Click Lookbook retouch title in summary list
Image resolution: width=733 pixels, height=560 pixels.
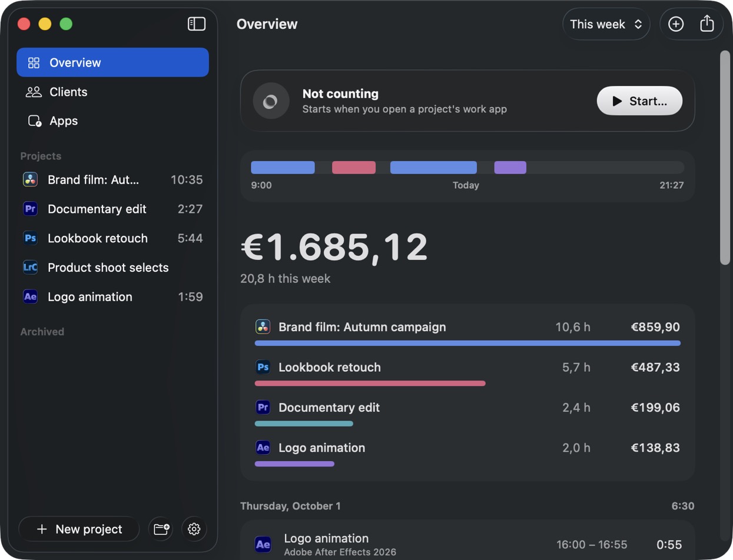[x=330, y=367]
